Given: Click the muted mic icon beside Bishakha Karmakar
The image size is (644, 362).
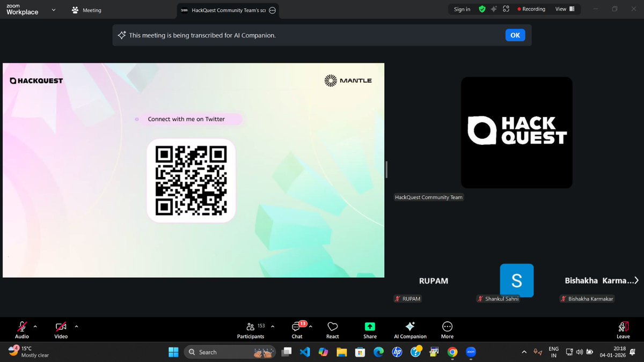Looking at the screenshot, I should click(x=563, y=299).
